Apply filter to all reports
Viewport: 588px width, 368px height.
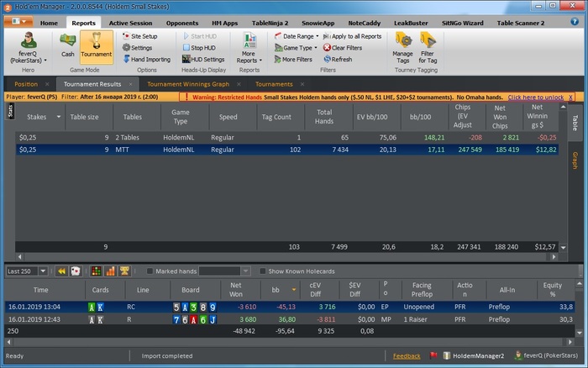[x=352, y=36]
